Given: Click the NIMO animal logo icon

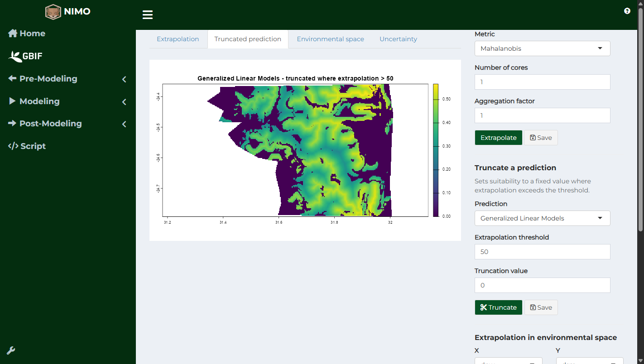Looking at the screenshot, I should (x=53, y=12).
